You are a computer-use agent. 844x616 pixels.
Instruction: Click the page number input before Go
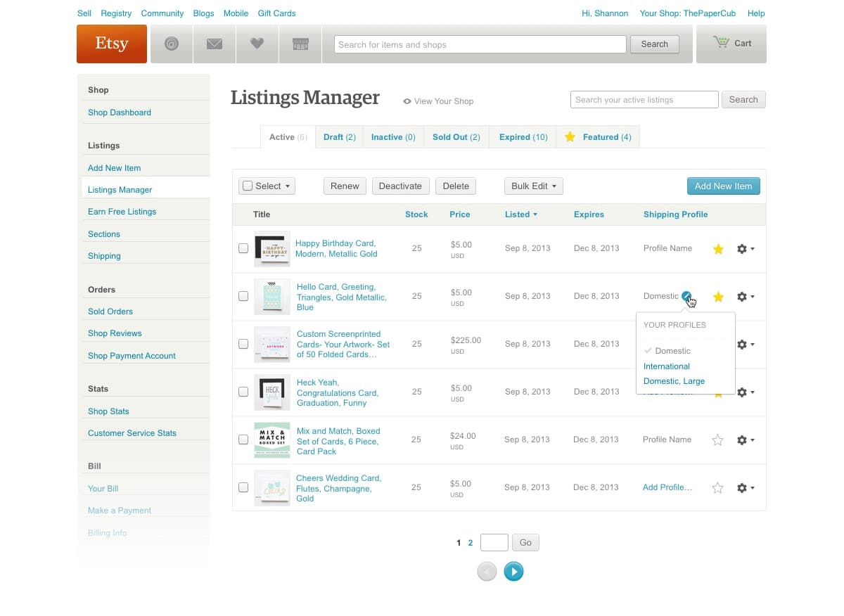494,542
